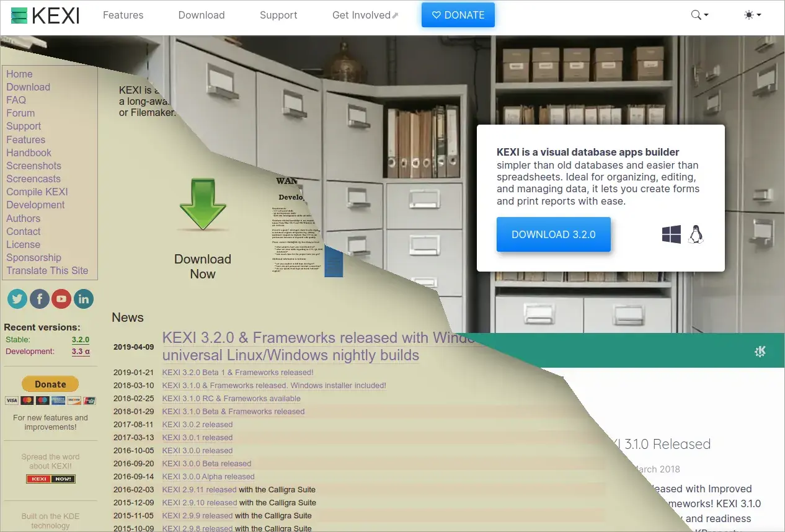Open KEXI 3.0.0 Beta released link
The image size is (785, 532).
click(206, 464)
